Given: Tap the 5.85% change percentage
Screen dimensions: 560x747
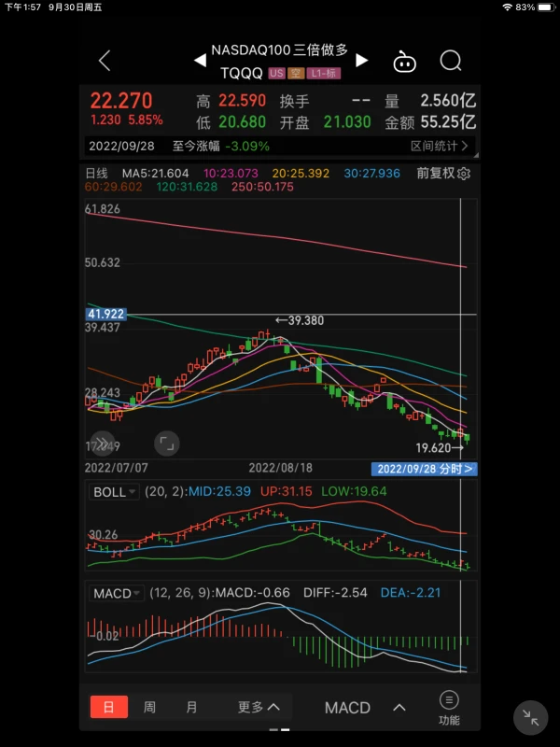Looking at the screenshot, I should pos(146,120).
